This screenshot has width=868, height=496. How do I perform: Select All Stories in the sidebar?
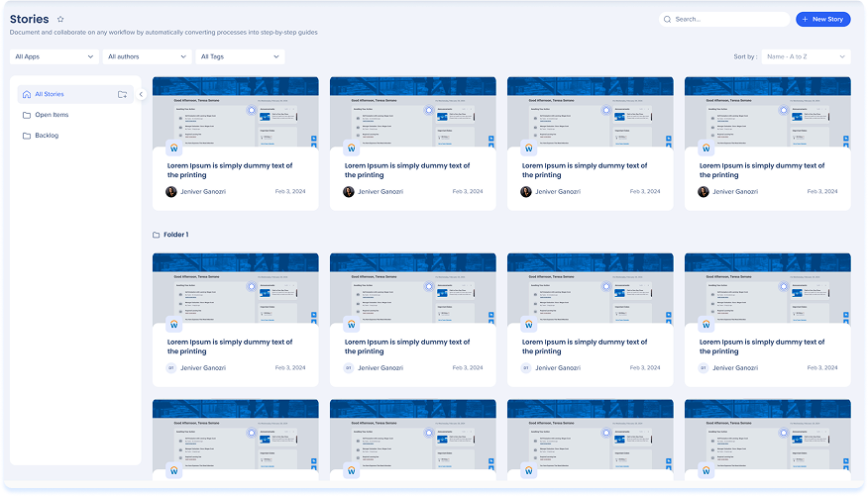(50, 94)
